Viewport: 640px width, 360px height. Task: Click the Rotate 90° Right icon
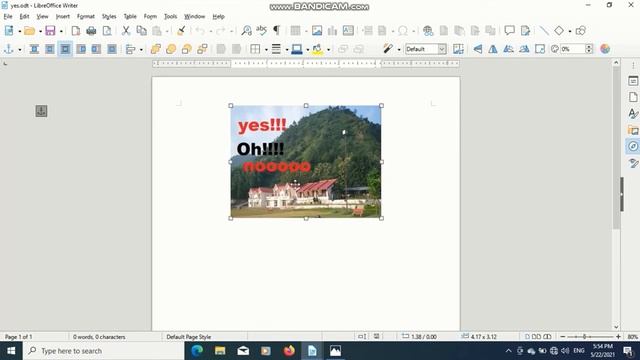click(524, 49)
